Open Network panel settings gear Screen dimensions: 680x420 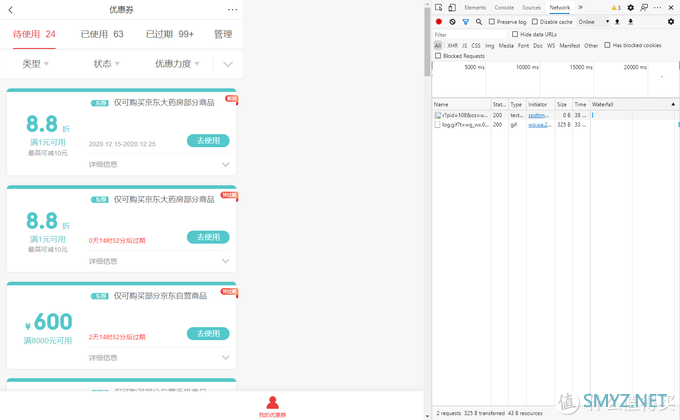point(671,21)
